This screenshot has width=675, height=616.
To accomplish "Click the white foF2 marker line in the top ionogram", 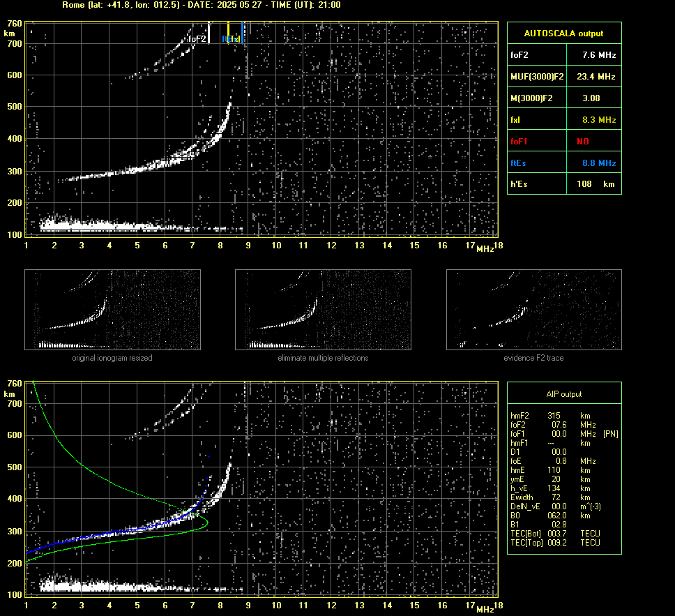I will 208,33.
